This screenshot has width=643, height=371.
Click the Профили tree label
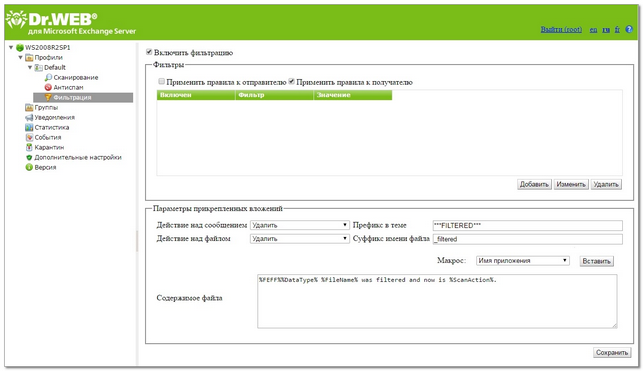click(x=48, y=57)
